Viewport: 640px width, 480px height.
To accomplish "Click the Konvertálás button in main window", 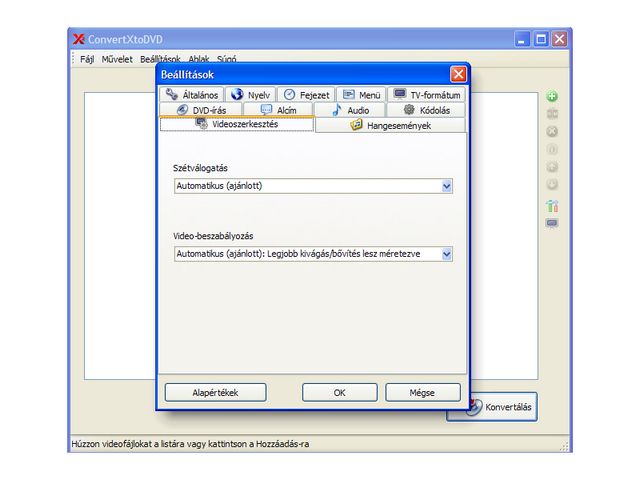I will [x=504, y=407].
